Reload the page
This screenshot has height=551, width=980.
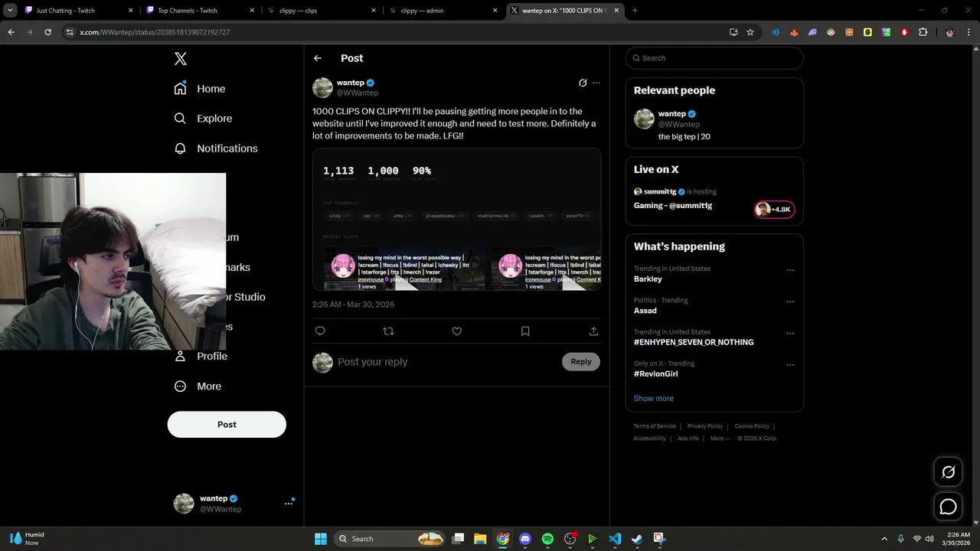point(47,32)
